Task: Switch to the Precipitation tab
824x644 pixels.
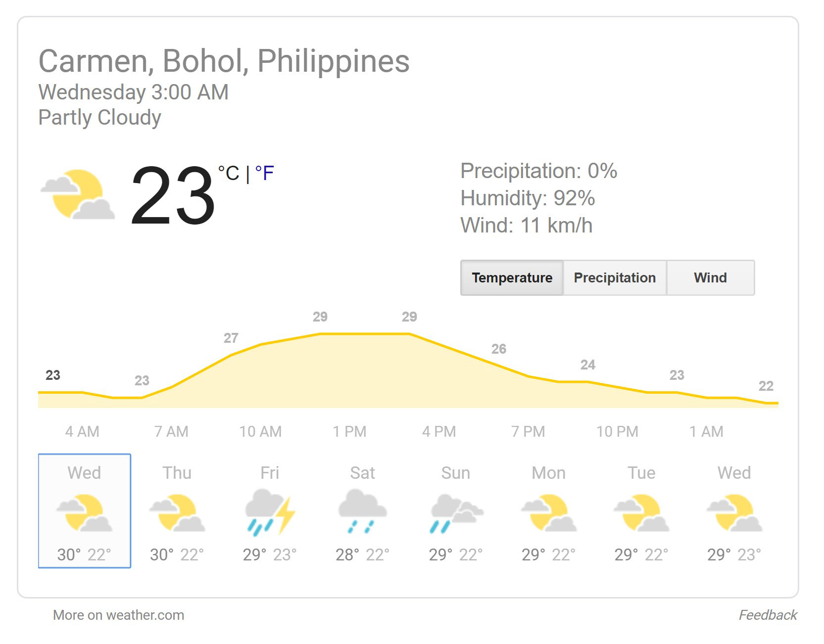Action: click(615, 278)
